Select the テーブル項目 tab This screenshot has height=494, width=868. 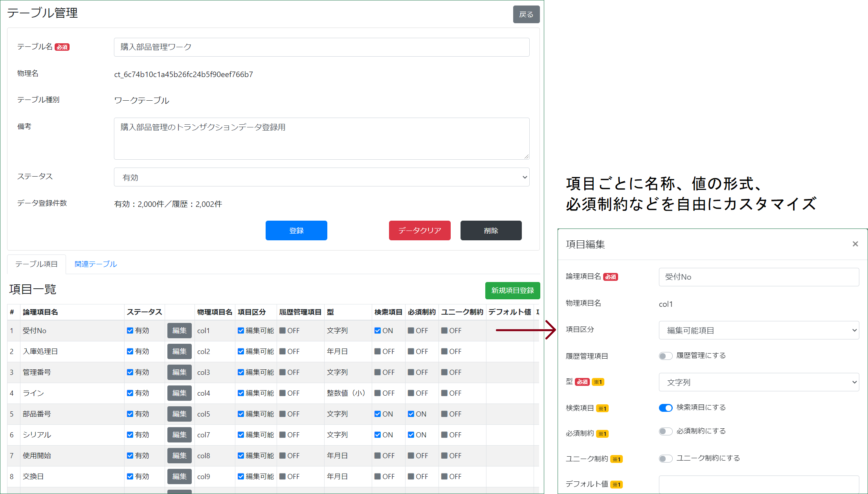tap(37, 264)
